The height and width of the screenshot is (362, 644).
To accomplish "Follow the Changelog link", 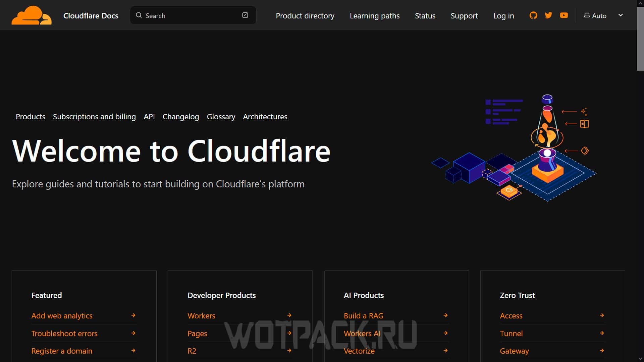I will [x=181, y=117].
